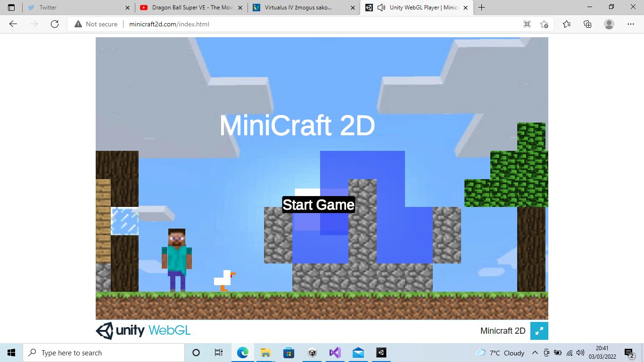Close the Dragon Ball Super tab
644x362 pixels.
pyautogui.click(x=239, y=8)
